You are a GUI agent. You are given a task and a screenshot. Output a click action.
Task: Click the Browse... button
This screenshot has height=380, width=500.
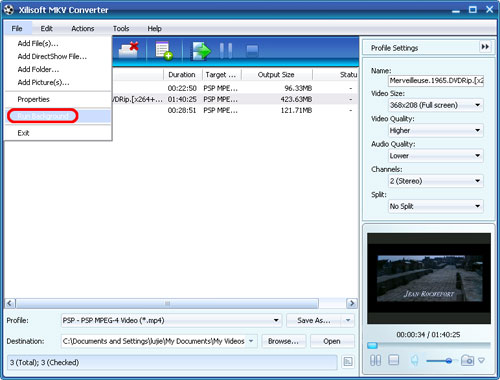tap(283, 341)
